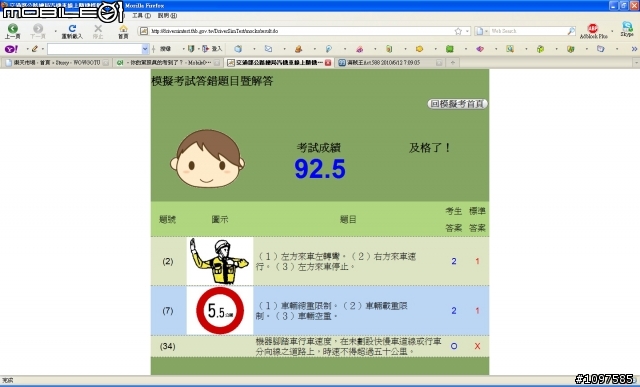Click the Skype toolbar icon
The width and height of the screenshot is (640, 387).
coord(627,27)
